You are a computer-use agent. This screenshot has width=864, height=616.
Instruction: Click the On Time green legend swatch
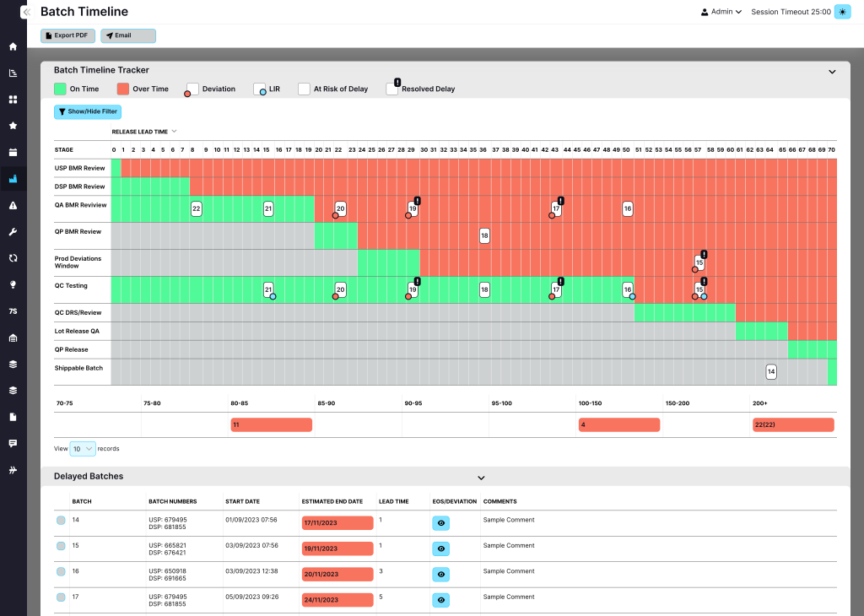click(60, 89)
